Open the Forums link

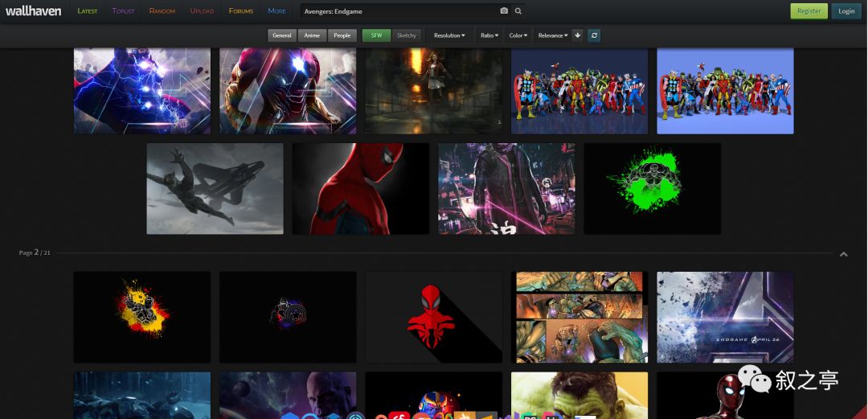click(241, 11)
